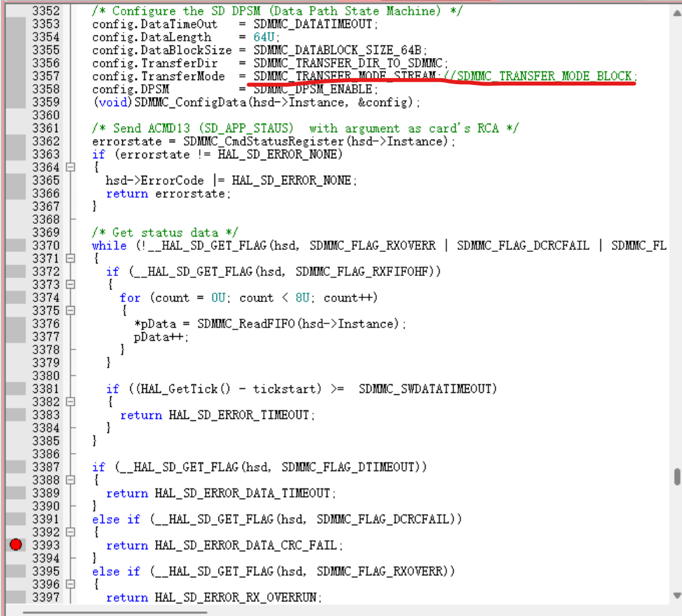Click the vertical scrollbar down arrow
The height and width of the screenshot is (616, 682).
(677, 595)
